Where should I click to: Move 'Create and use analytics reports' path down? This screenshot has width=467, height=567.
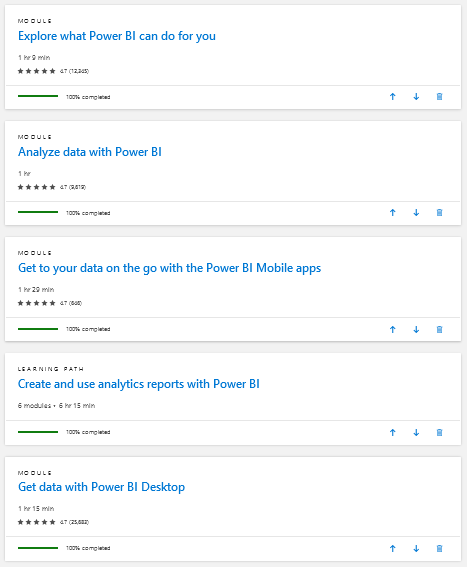tap(416, 432)
